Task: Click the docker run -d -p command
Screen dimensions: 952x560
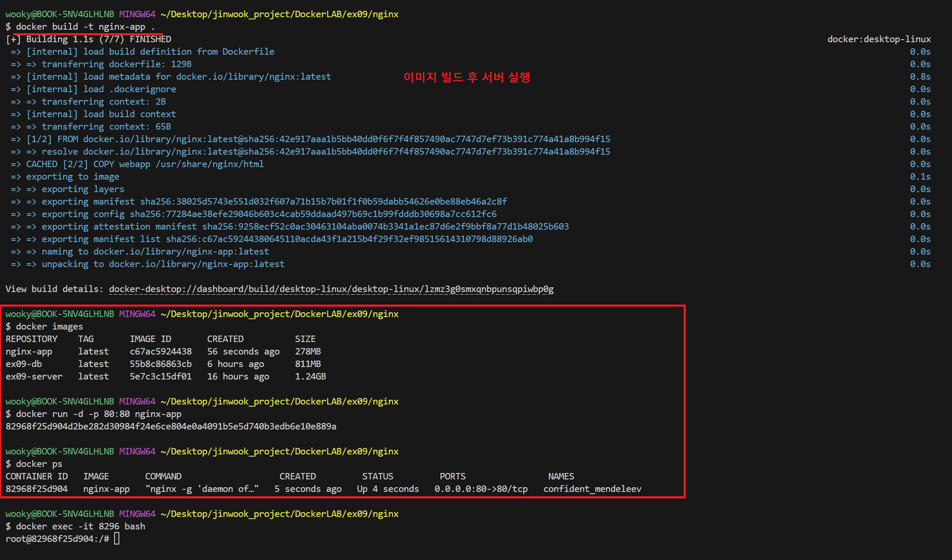Action: point(98,414)
